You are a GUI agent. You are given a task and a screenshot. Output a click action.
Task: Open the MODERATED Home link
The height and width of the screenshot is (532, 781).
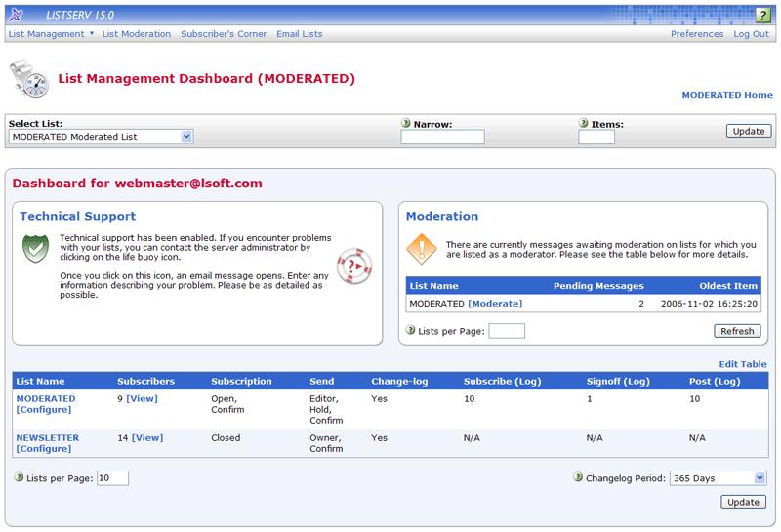(x=727, y=95)
